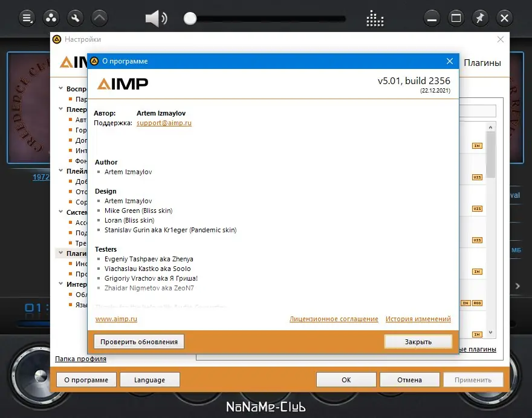This screenshot has height=418, width=532.
Task: Click the 1972 year link in player
Action: point(41,177)
